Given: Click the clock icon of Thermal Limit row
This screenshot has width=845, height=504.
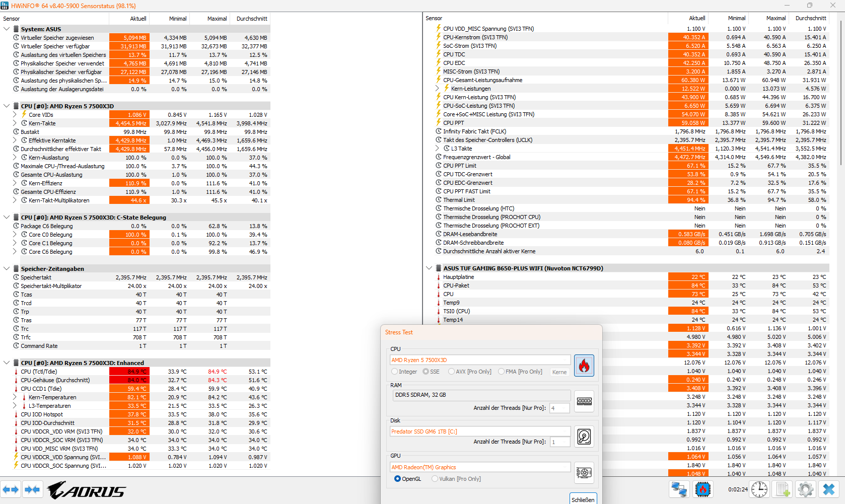Looking at the screenshot, I should [x=439, y=200].
